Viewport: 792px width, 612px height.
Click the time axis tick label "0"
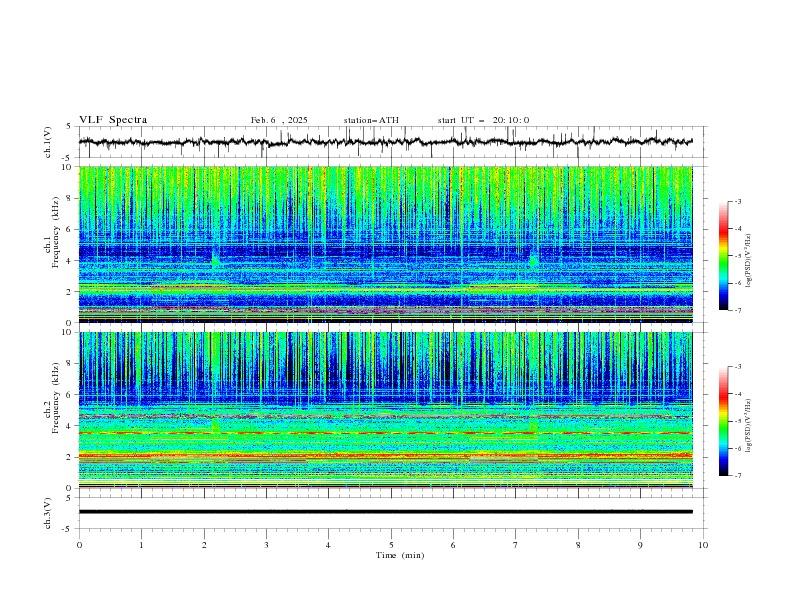(79, 545)
